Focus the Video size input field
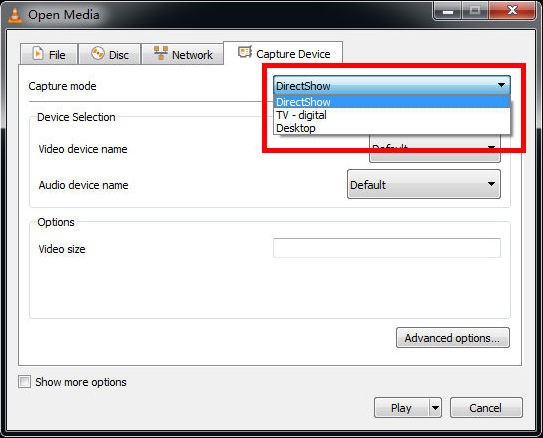Screen dimensions: 543x438 pyautogui.click(x=387, y=248)
